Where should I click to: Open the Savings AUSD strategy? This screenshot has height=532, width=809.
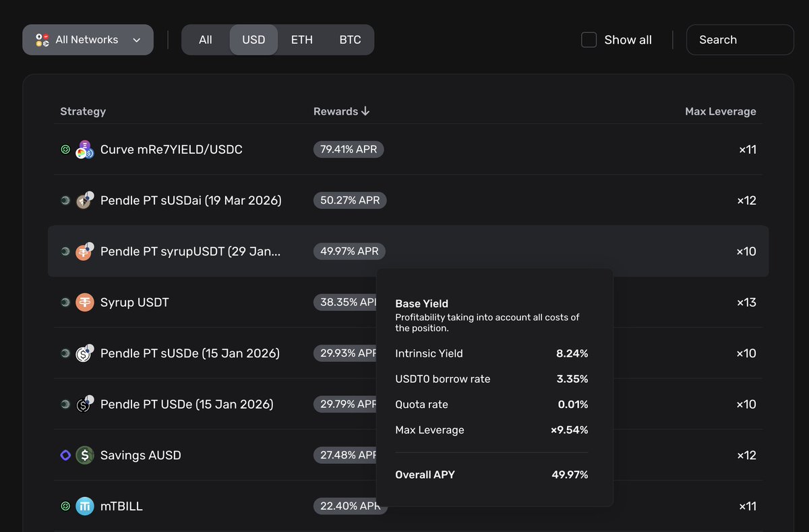coord(140,455)
